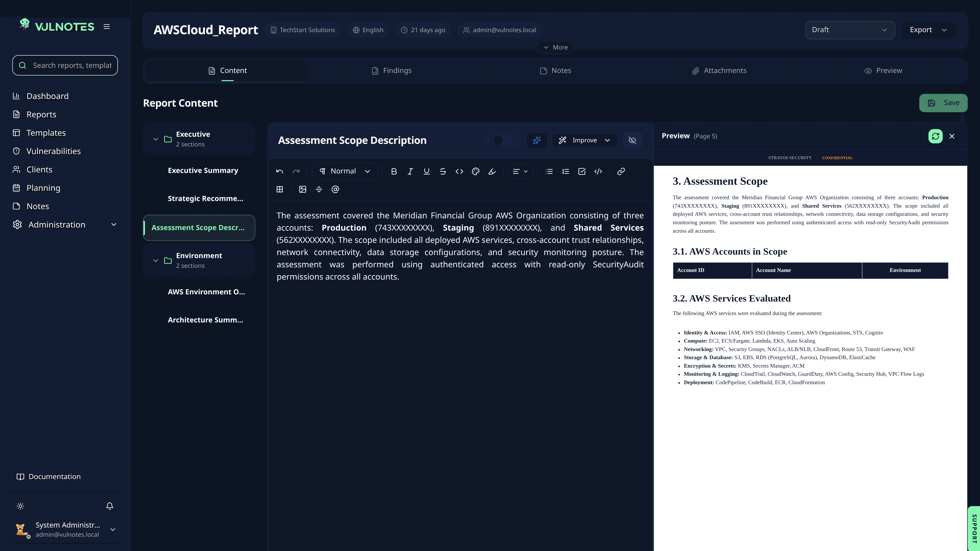The image size is (980, 551).
Task: Hide section with crossed-eye icon
Action: point(632,140)
